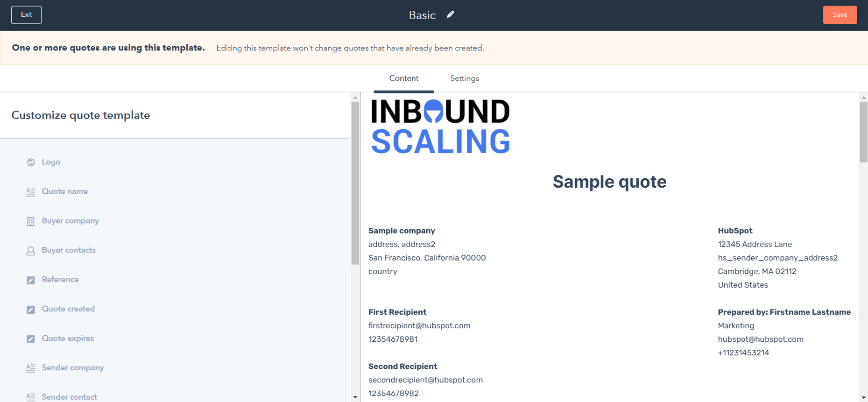Click the left panel scroll up arrow
Viewport: 868px width, 402px height.
[x=355, y=98]
